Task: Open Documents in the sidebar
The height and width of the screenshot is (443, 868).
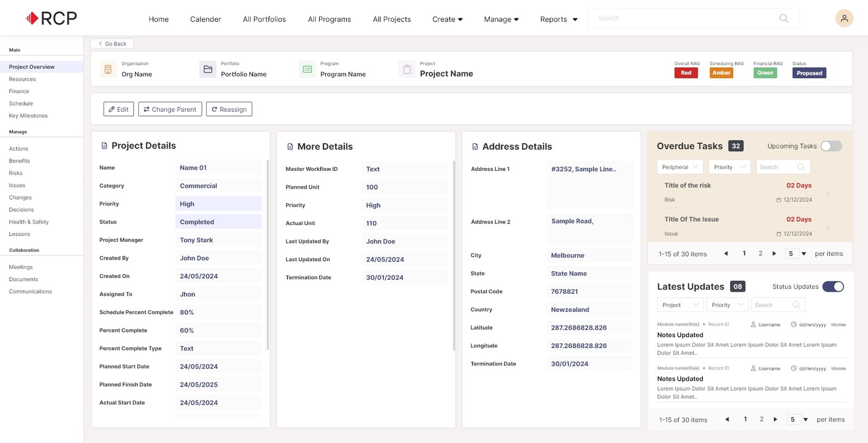Action: coord(23,279)
